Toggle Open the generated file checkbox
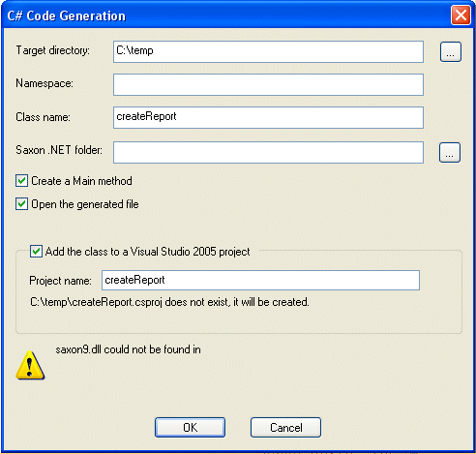 (x=21, y=204)
